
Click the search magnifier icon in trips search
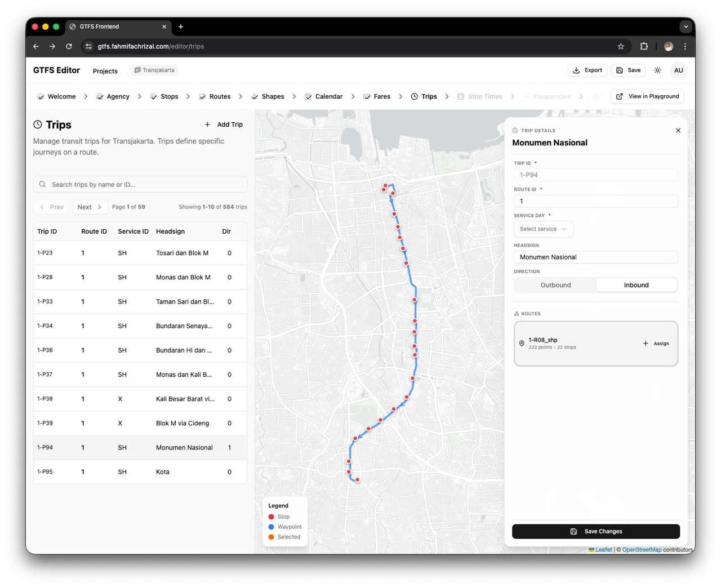click(43, 185)
